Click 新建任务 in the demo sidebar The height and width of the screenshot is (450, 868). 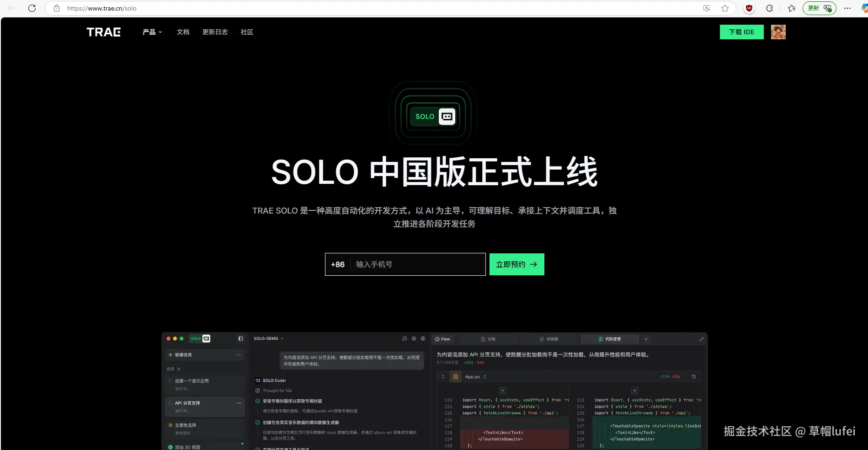205,355
